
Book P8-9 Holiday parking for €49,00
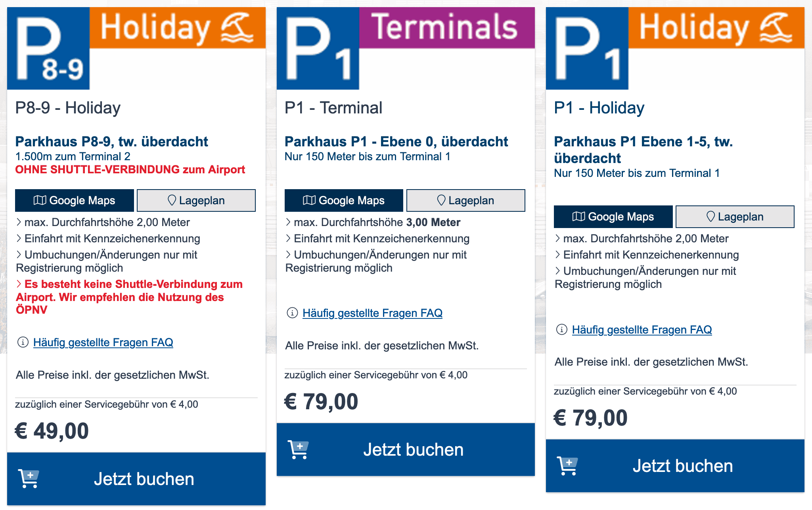[x=144, y=479]
